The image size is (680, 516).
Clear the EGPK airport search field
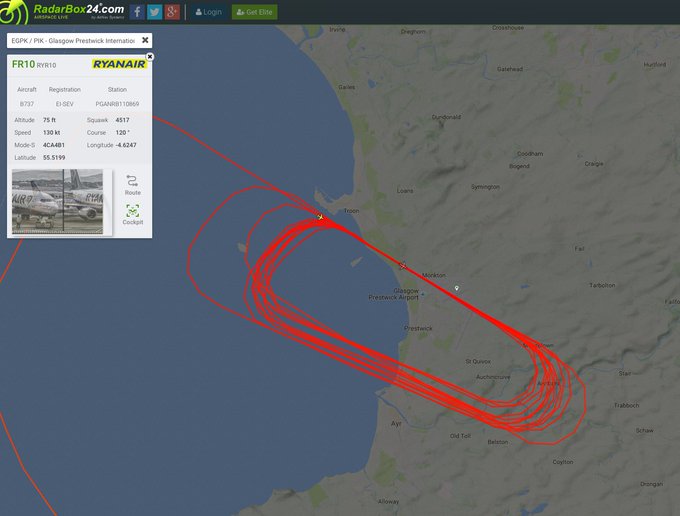click(145, 40)
